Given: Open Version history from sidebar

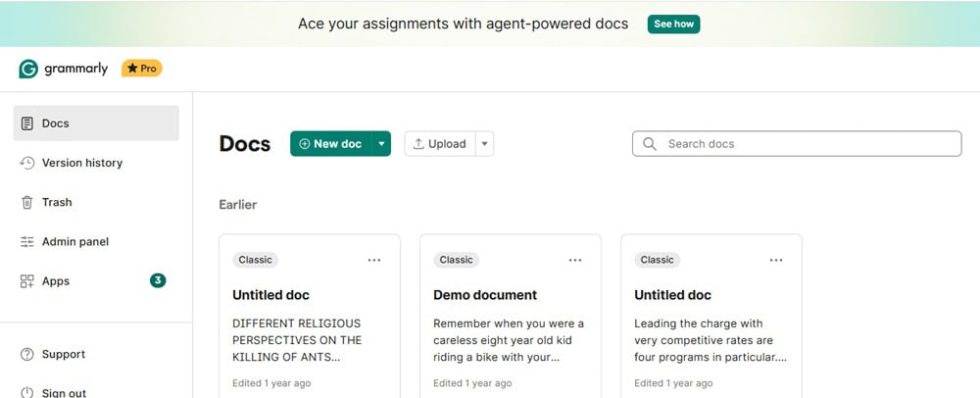Looking at the screenshot, I should [x=81, y=163].
